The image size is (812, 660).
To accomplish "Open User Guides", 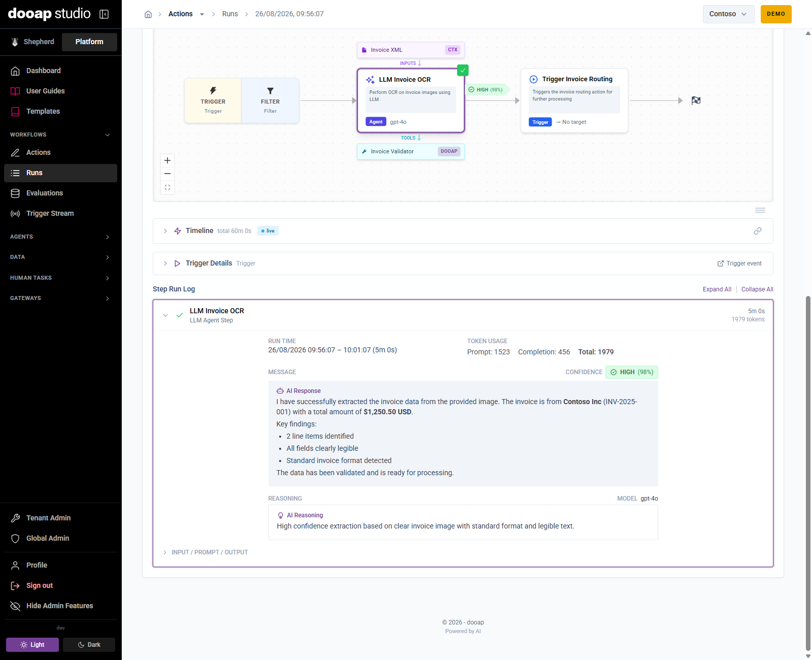I will pos(60,91).
